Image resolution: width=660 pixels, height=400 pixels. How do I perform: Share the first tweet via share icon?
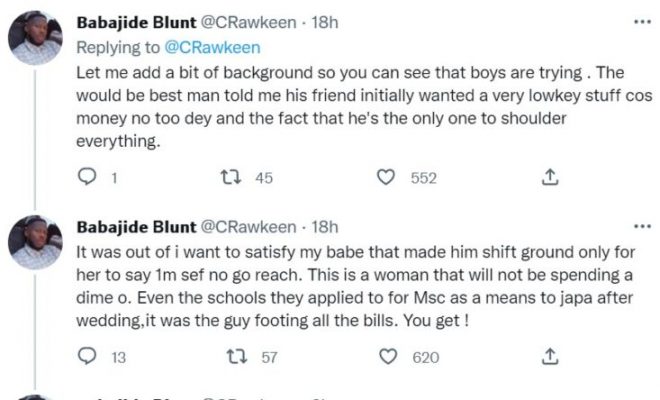(x=548, y=177)
